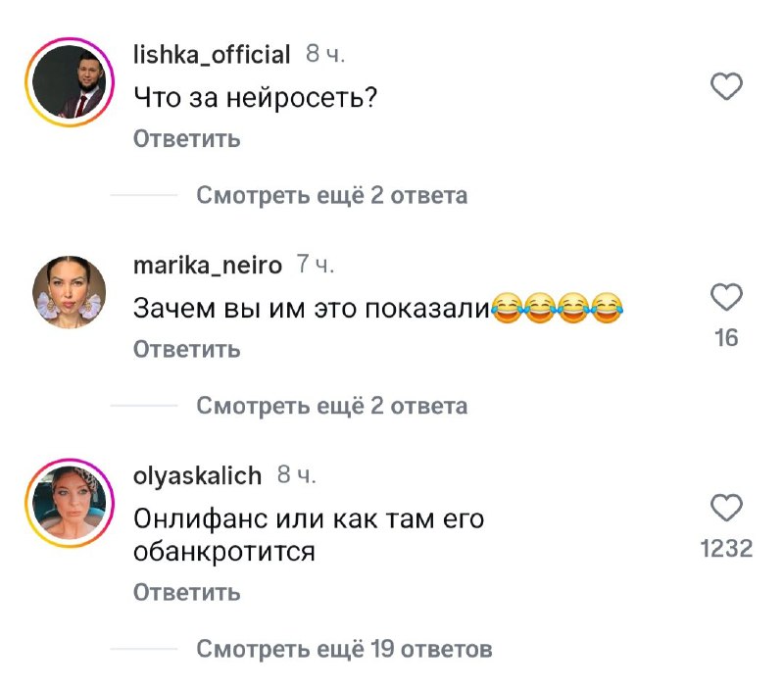The width and height of the screenshot is (784, 689).
Task: Go to marika_neiro's profile via username
Action: coord(207,265)
